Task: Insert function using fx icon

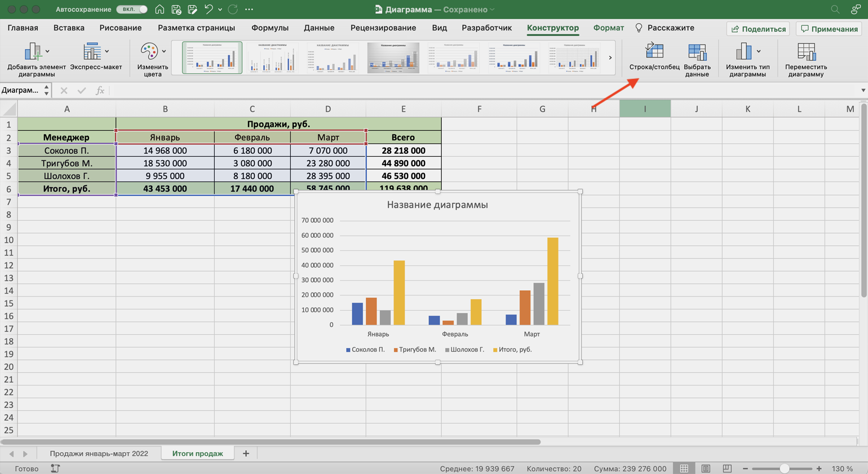Action: [x=100, y=91]
